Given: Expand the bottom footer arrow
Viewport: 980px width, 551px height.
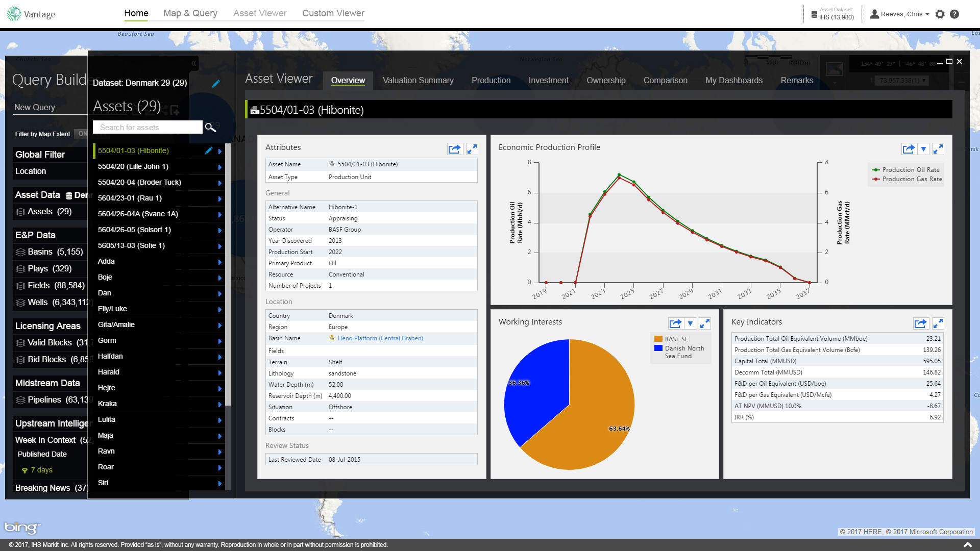Looking at the screenshot, I should 967,545.
